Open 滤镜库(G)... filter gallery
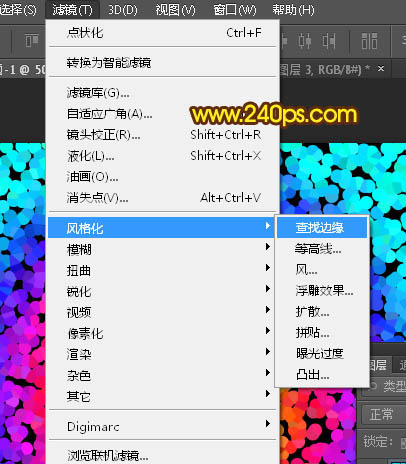Image resolution: width=406 pixels, height=464 pixels. [163, 93]
